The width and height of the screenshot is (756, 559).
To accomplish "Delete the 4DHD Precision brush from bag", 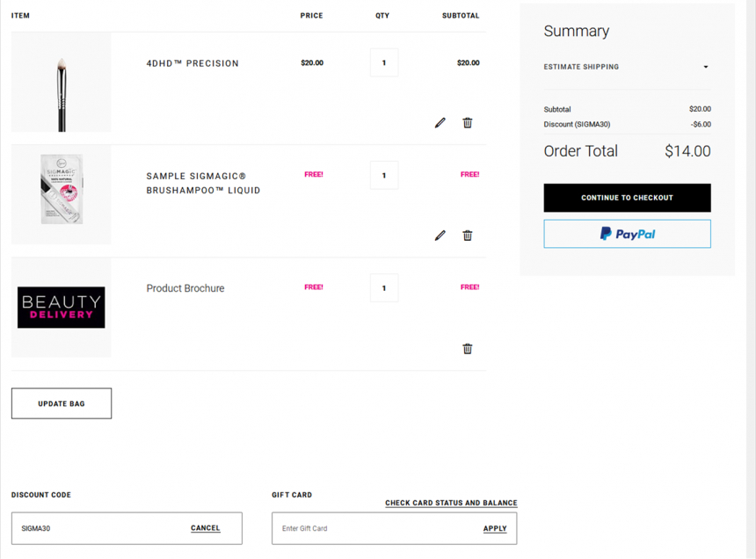I will [x=467, y=123].
